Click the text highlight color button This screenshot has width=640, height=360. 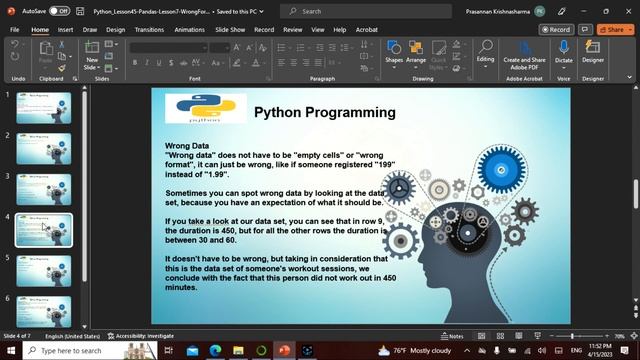[236, 63]
